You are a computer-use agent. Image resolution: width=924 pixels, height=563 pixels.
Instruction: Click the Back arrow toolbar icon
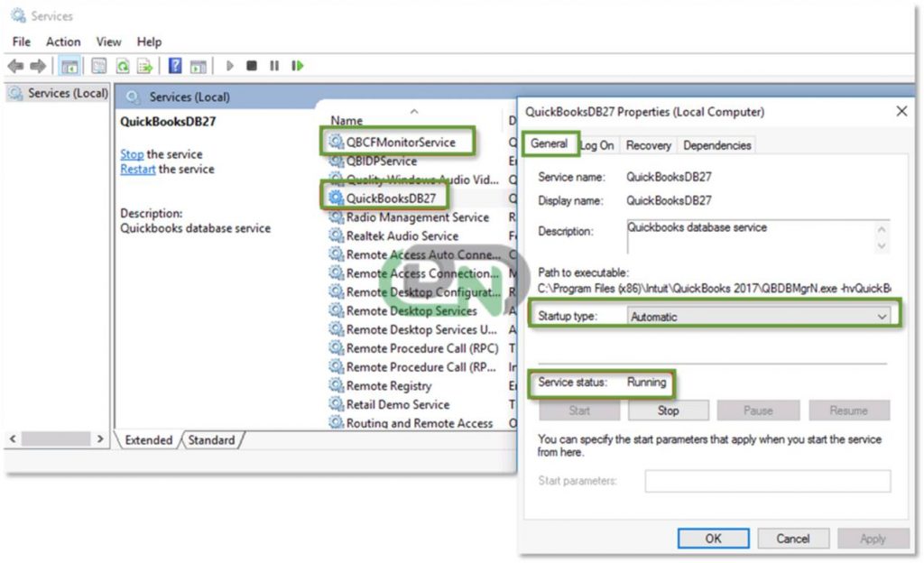pyautogui.click(x=16, y=66)
